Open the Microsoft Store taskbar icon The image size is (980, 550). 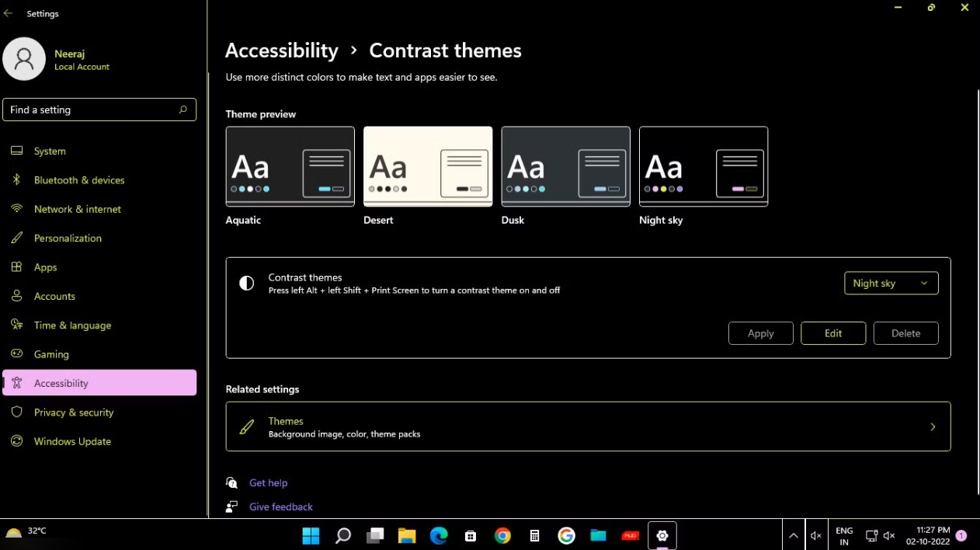tap(471, 535)
